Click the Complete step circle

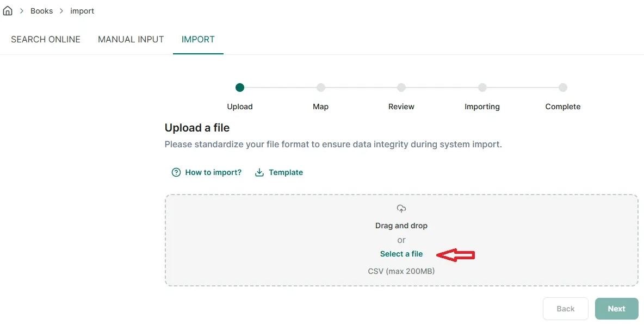(x=563, y=87)
